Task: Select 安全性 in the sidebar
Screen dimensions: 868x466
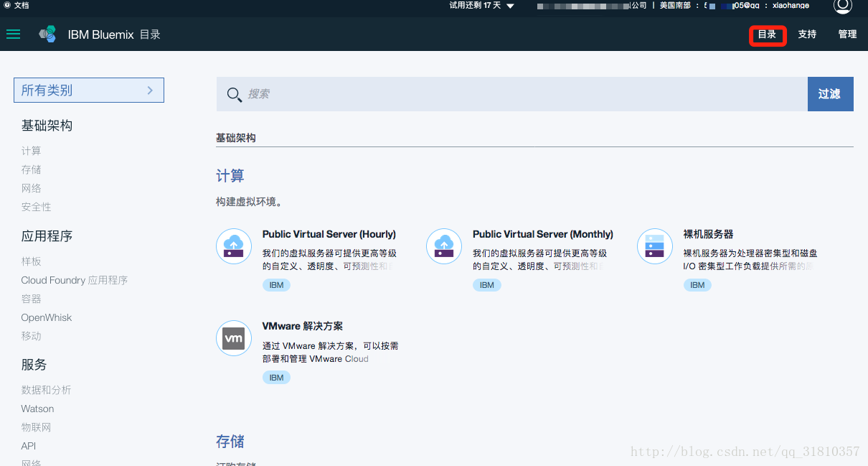Action: (x=37, y=207)
